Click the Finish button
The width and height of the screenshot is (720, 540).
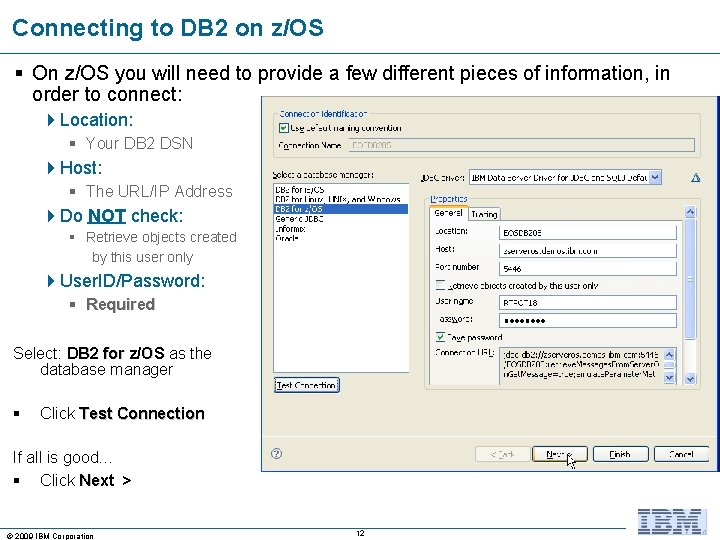tap(620, 454)
